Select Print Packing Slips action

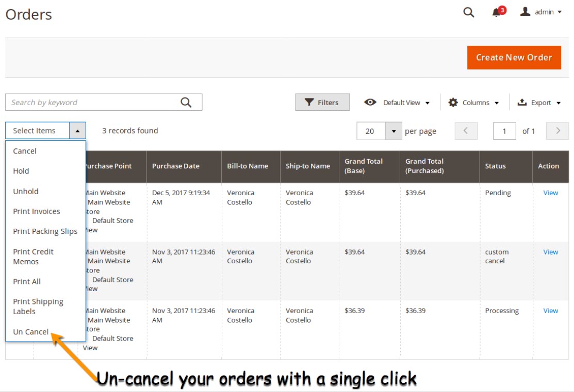[45, 231]
